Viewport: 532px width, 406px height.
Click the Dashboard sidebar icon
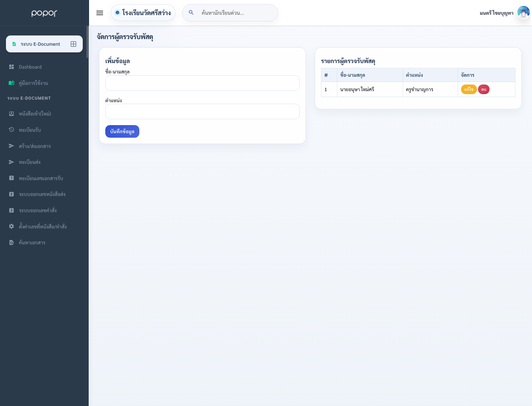point(11,67)
